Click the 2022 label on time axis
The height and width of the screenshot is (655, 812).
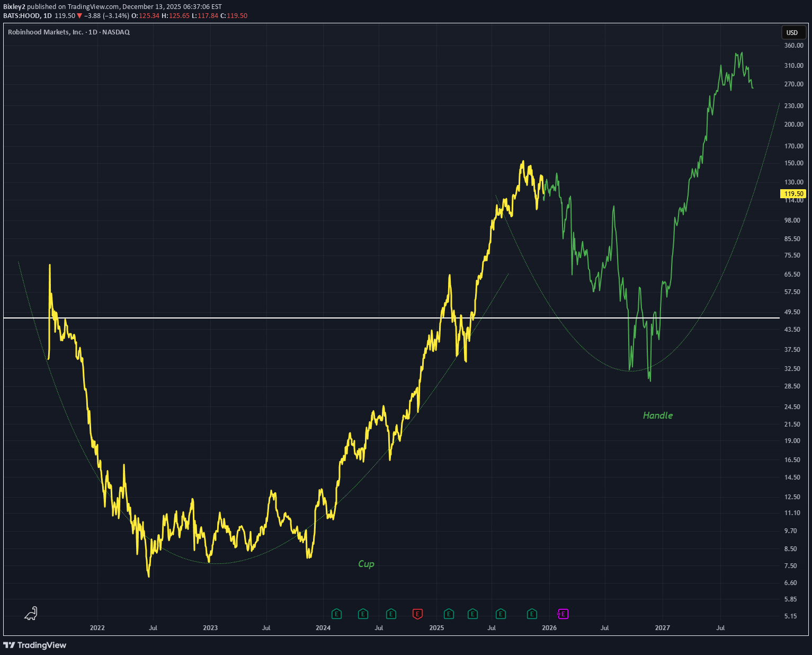[97, 628]
